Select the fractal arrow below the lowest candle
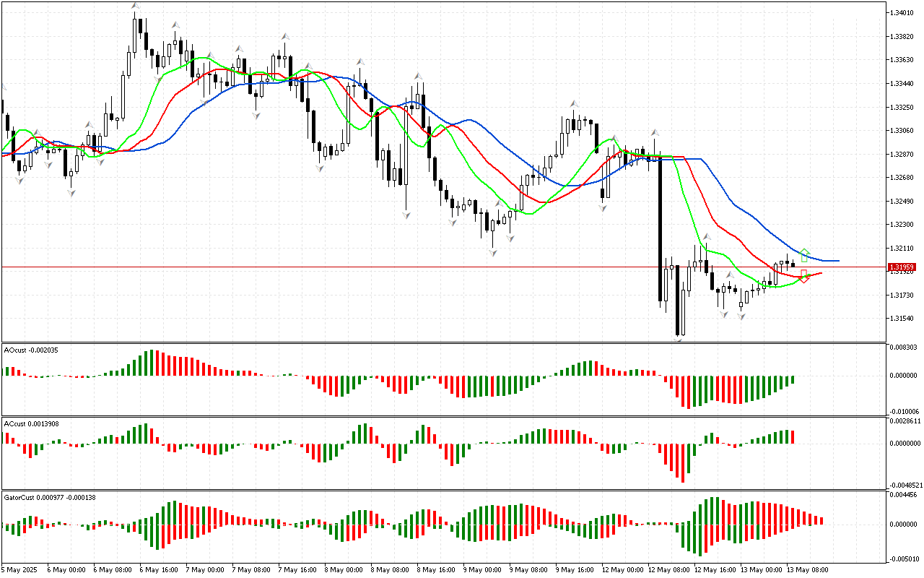Image resolution: width=924 pixels, height=578 pixels. pyautogui.click(x=679, y=340)
